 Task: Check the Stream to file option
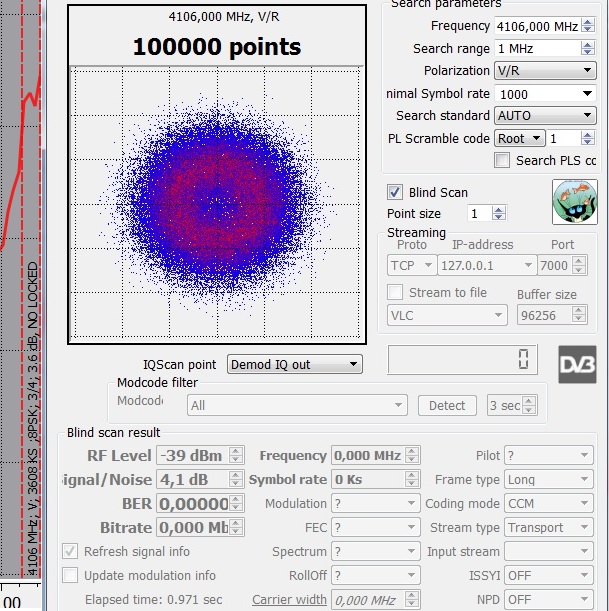pos(395,292)
